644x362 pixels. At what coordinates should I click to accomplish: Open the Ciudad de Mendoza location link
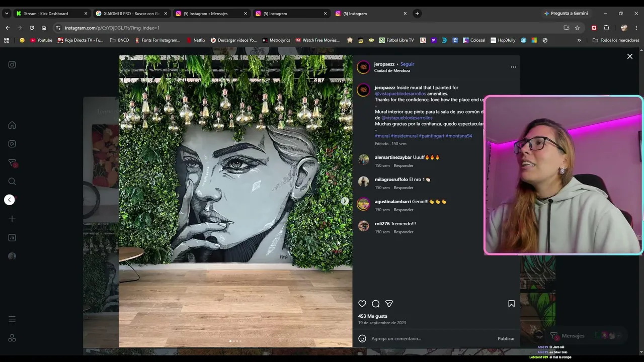(392, 71)
